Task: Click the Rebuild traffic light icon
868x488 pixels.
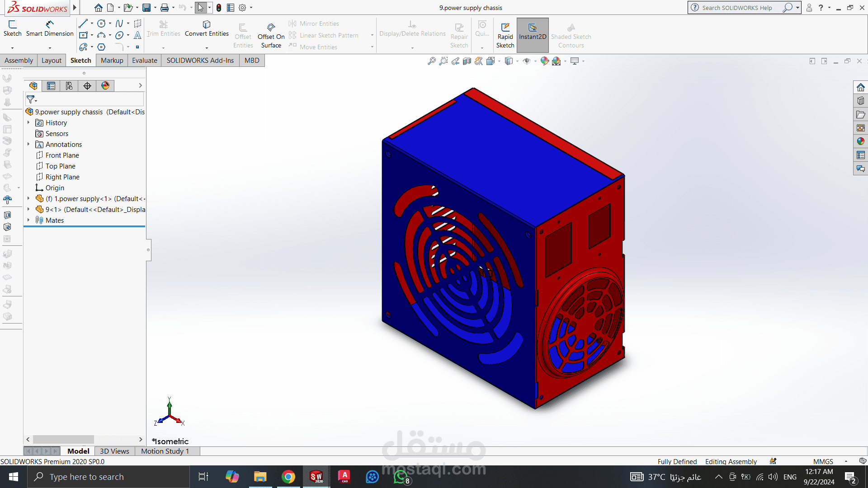Action: [219, 8]
